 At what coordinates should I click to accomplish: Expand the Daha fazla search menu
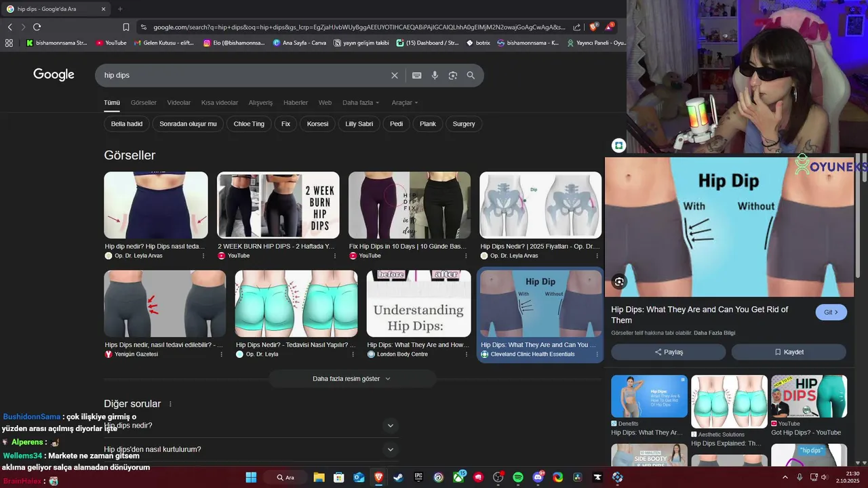361,102
